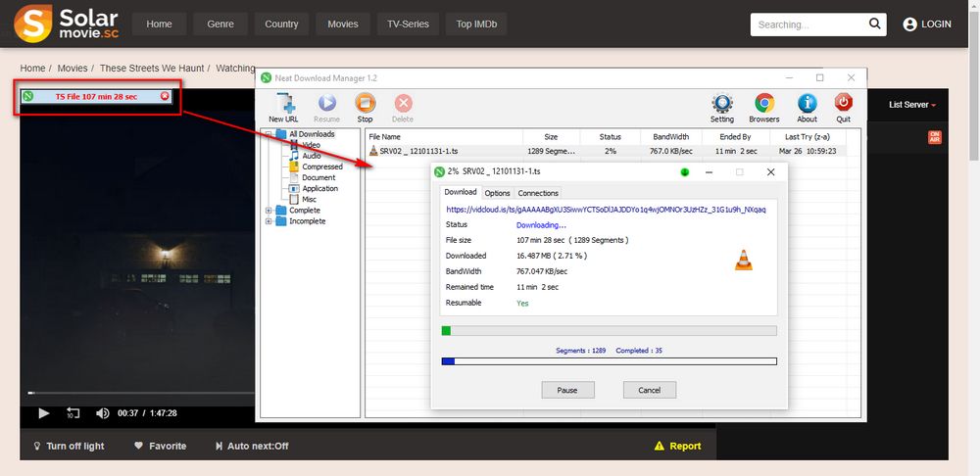Expand the Incomplete tree node
The height and width of the screenshot is (476, 980).
click(269, 221)
